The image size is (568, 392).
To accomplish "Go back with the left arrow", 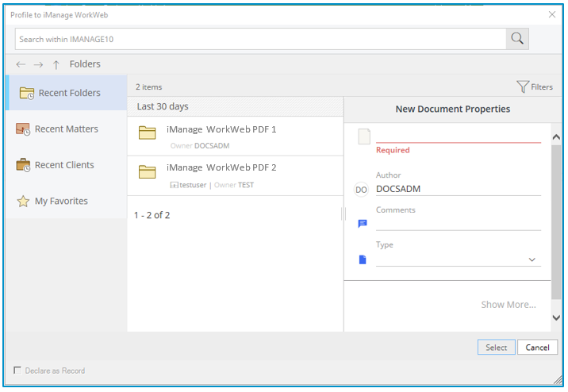I will [21, 64].
